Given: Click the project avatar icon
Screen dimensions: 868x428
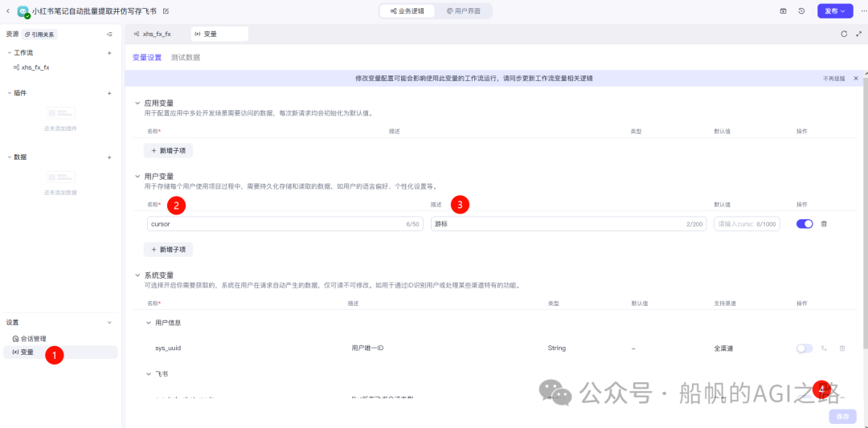Looking at the screenshot, I should pyautogui.click(x=23, y=11).
